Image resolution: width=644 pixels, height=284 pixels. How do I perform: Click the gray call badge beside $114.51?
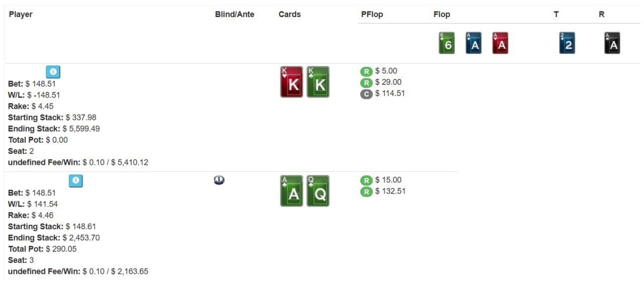366,93
